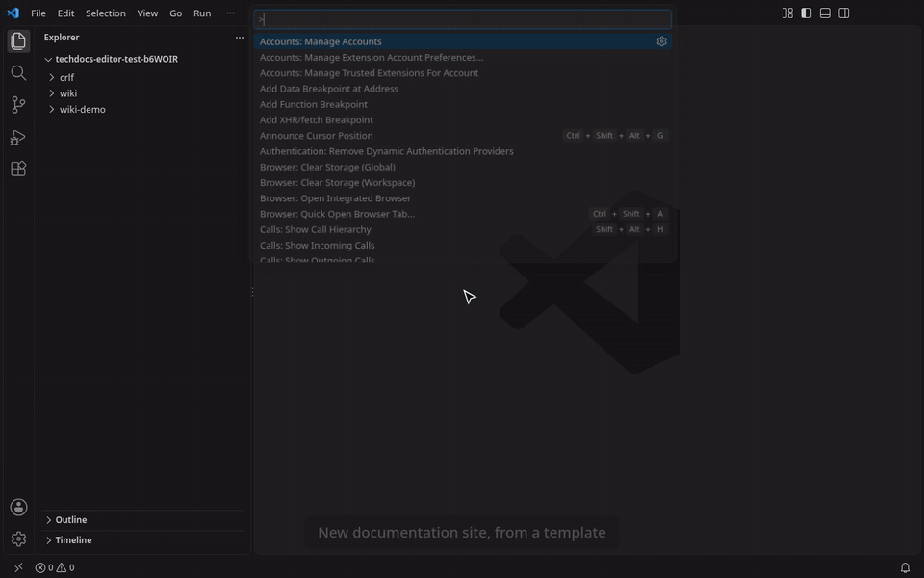Image resolution: width=924 pixels, height=578 pixels.
Task: Select Accounts: Manage Trusted Extensions For Account
Action: [x=463, y=73]
